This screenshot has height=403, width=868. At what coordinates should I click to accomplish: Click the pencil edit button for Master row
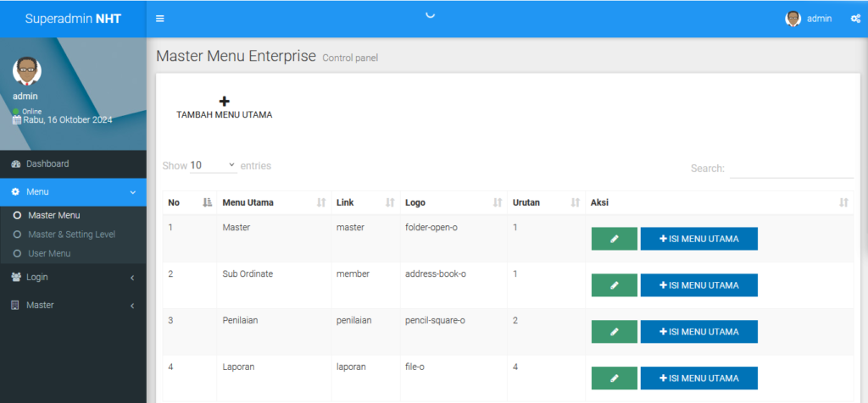(614, 239)
